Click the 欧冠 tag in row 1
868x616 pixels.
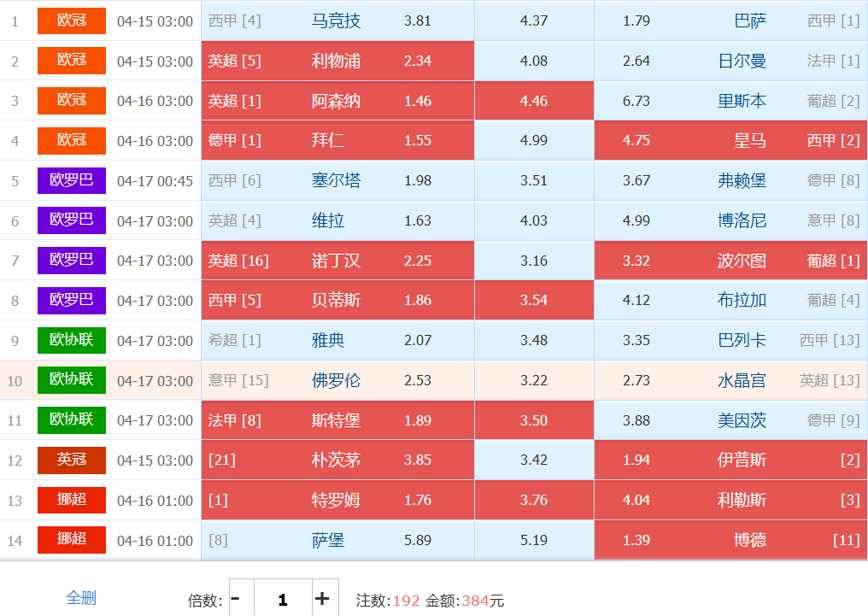point(72,21)
